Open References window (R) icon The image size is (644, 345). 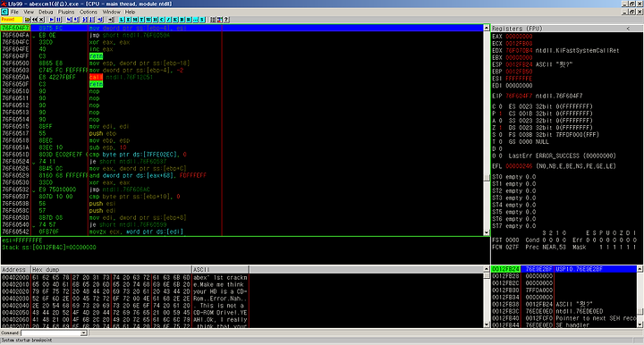click(189, 20)
